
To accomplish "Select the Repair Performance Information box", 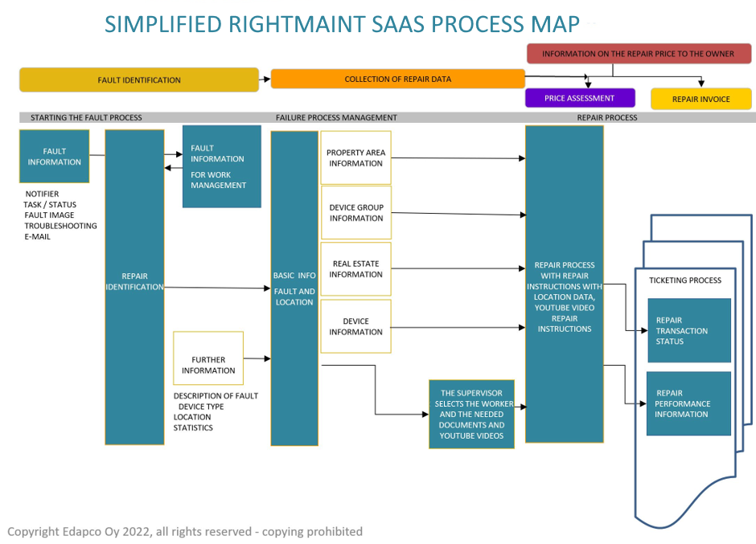I will [689, 403].
